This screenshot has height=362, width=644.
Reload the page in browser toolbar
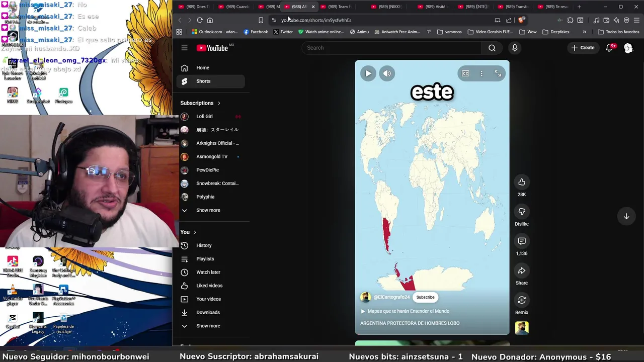[200, 20]
